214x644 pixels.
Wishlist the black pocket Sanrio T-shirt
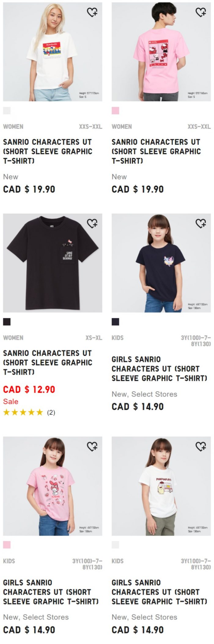(92, 223)
